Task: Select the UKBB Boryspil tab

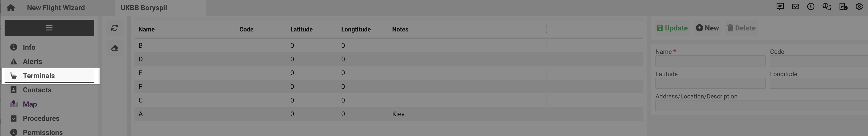Action: pyautogui.click(x=144, y=8)
